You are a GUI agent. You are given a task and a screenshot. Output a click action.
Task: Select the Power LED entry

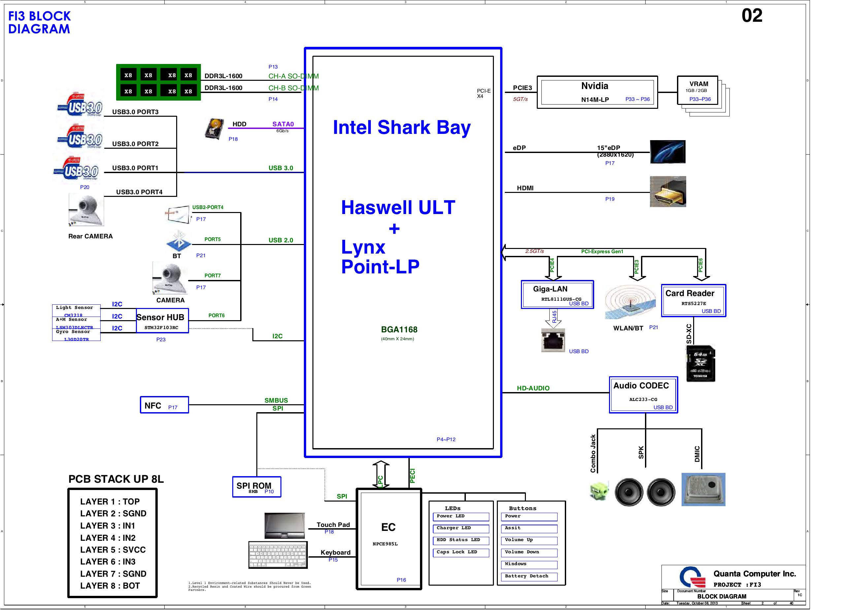coord(461,517)
